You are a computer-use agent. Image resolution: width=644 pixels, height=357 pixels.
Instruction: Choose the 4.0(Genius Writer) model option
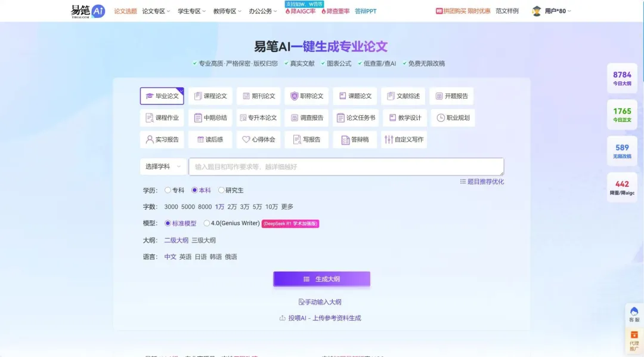[x=207, y=223]
